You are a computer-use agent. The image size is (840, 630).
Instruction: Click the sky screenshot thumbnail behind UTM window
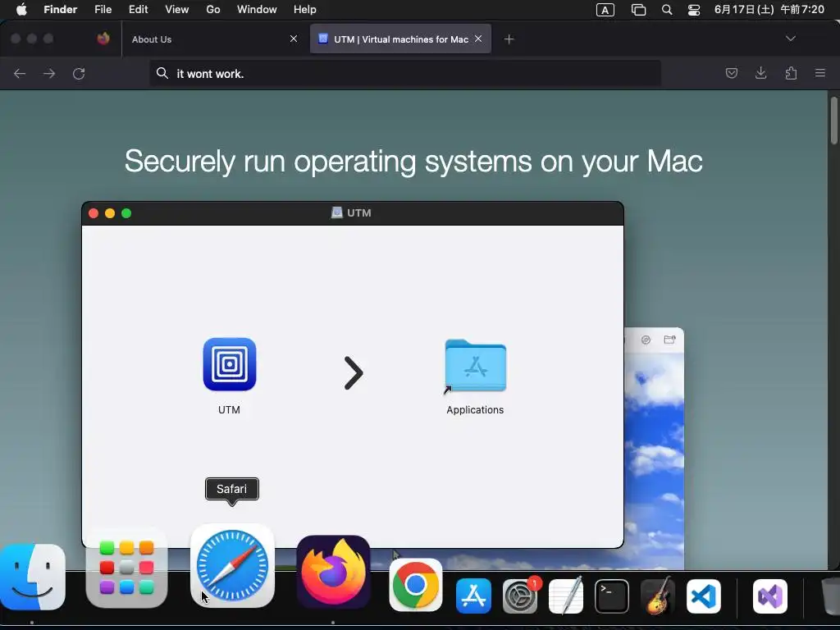click(x=654, y=449)
